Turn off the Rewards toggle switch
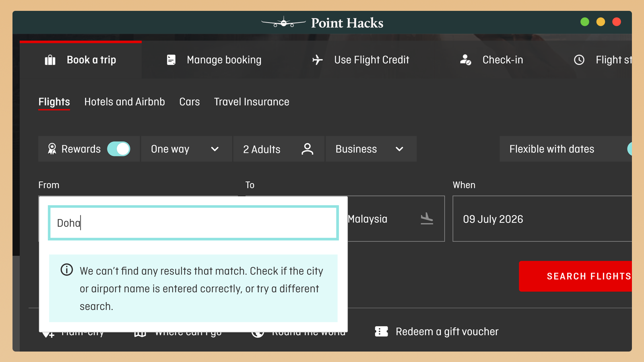644x362 pixels. (x=119, y=149)
